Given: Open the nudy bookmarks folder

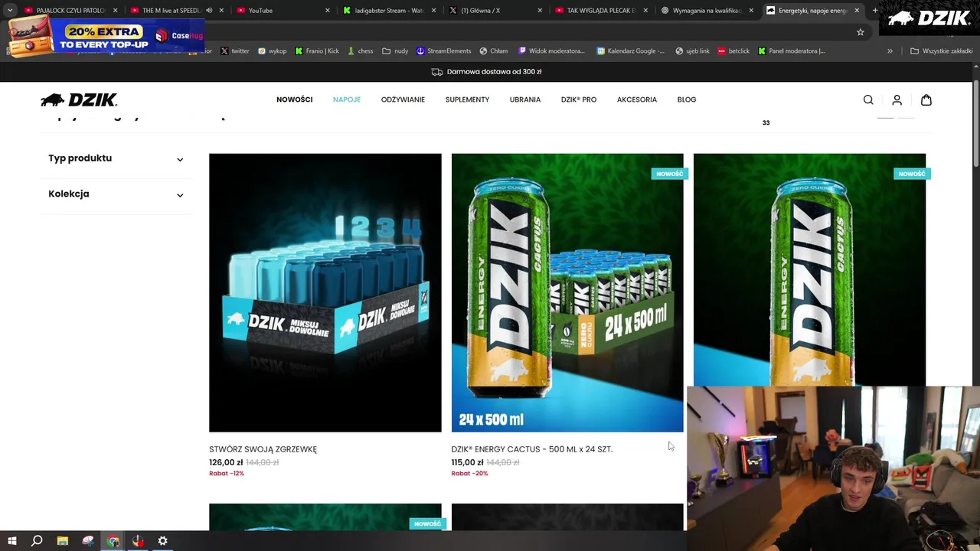Looking at the screenshot, I should 395,51.
